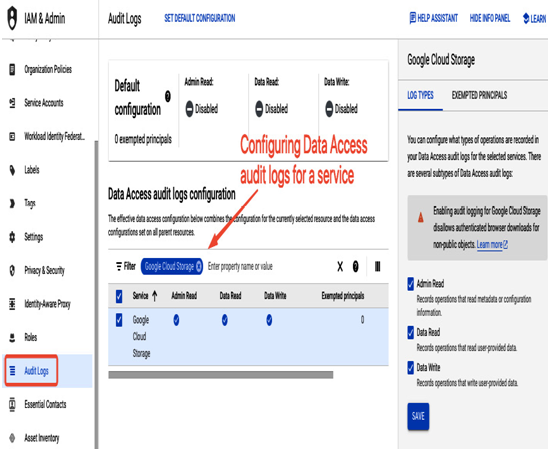Click the Labels tag icon
This screenshot has width=554, height=458.
point(12,170)
